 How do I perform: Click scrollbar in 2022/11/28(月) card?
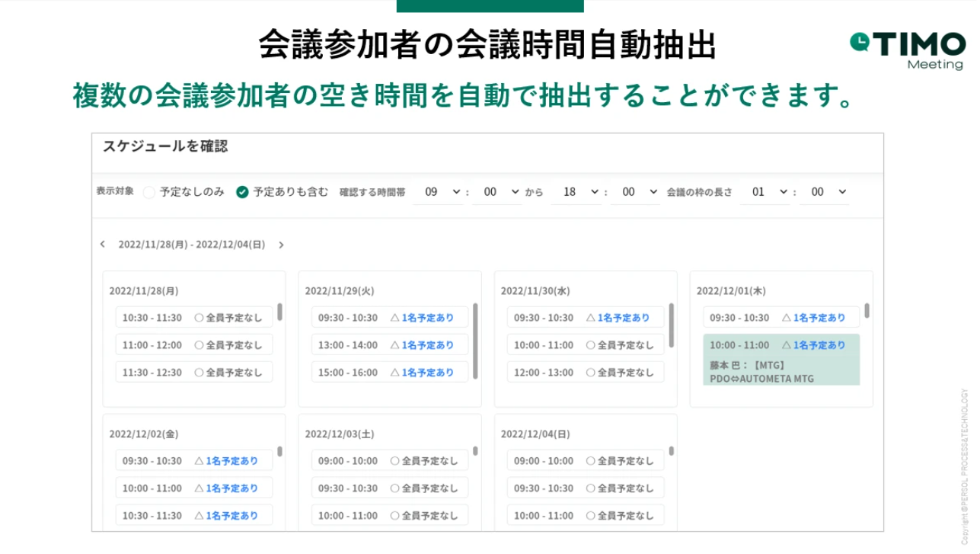(279, 312)
